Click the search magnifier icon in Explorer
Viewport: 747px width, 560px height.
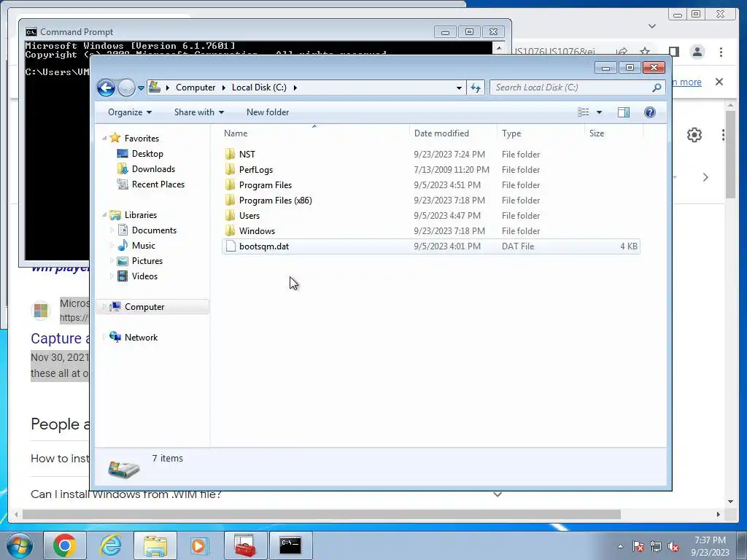tap(657, 87)
